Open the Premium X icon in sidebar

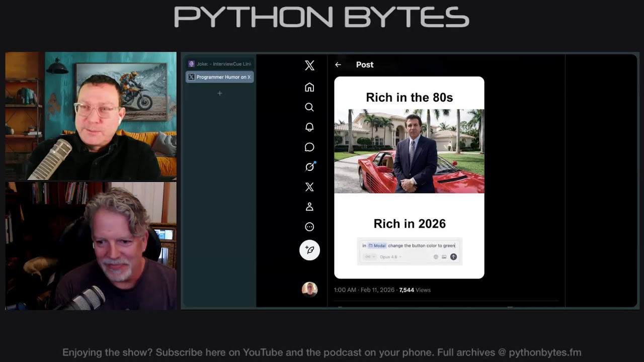coord(309,187)
